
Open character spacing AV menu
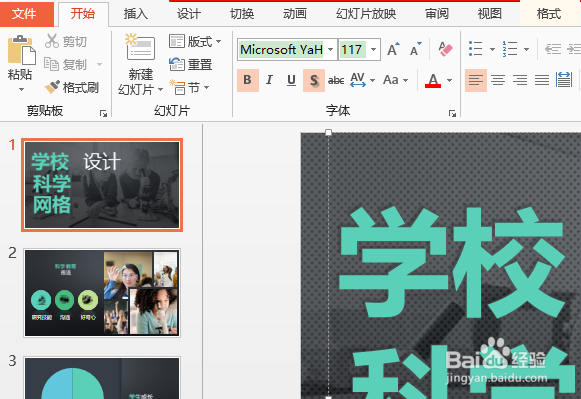362,80
